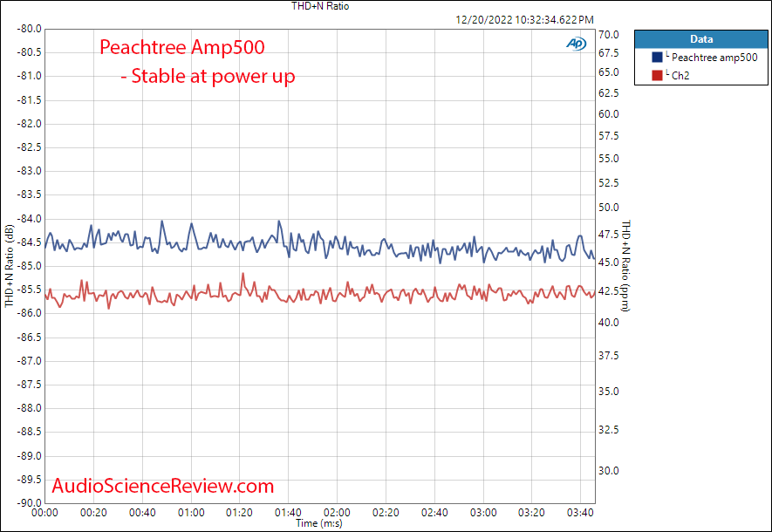Viewport: 772px width, 532px height.
Task: Click the "-87.5" left axis value
Action: click(x=29, y=385)
